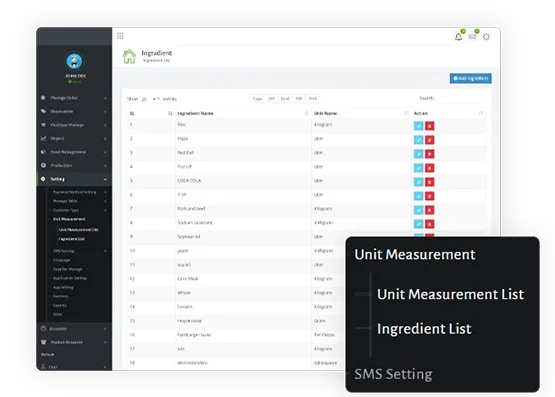The width and height of the screenshot is (555, 397).
Task: Select Unit Measurement in sidebar
Action: tap(69, 219)
